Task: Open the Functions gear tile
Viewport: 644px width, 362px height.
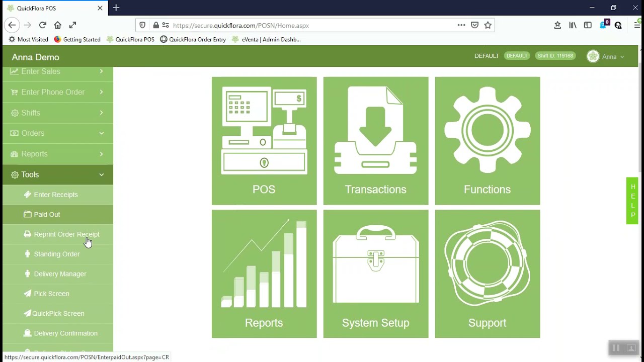Action: point(488,141)
